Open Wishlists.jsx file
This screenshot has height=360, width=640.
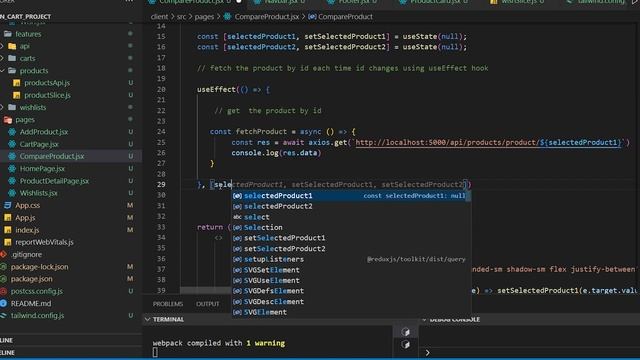click(39, 193)
